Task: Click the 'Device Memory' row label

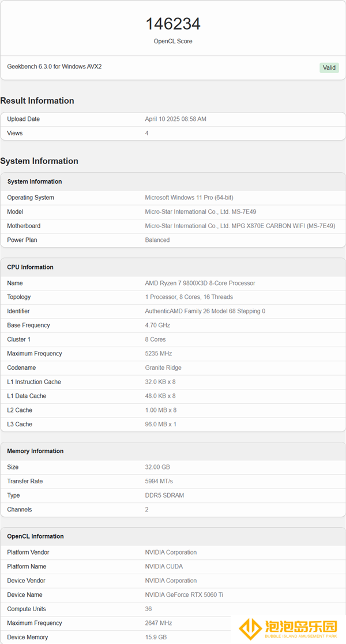Action: [28, 637]
